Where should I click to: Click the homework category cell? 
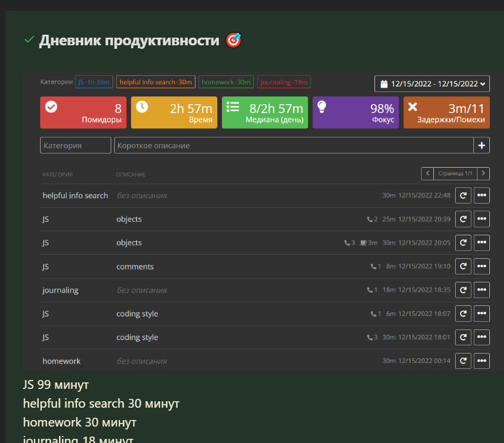(61, 361)
